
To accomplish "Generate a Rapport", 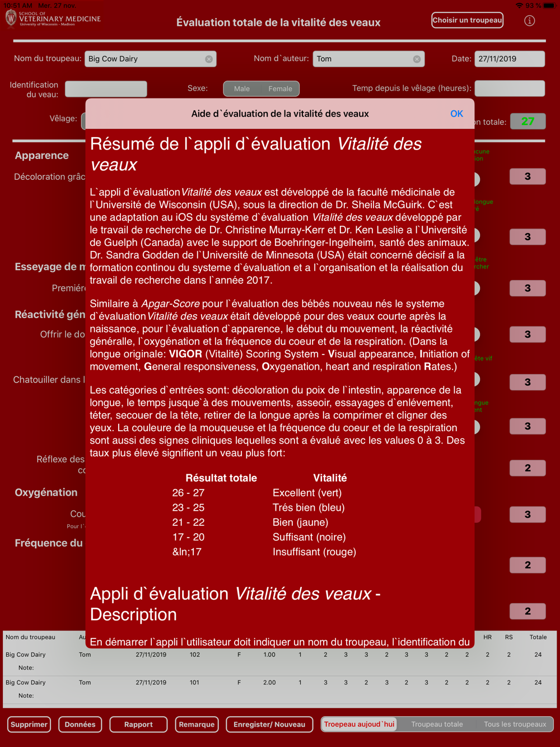I will coord(138,724).
